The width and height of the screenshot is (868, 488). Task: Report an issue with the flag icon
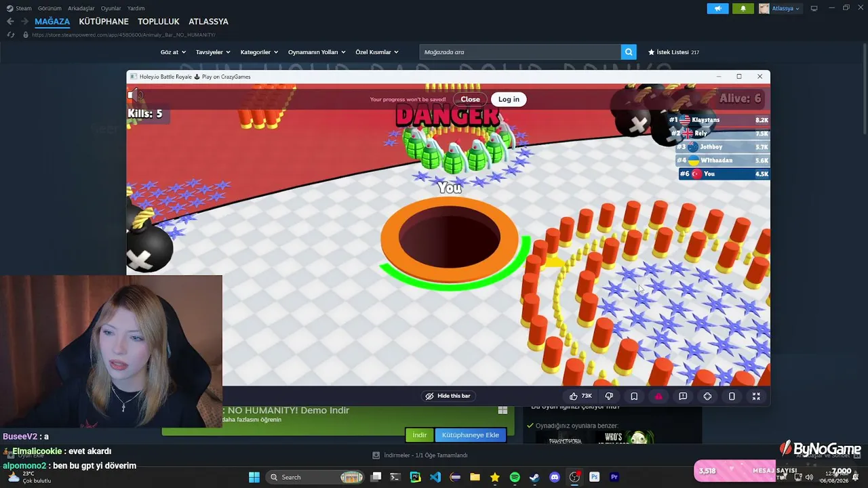(x=683, y=396)
